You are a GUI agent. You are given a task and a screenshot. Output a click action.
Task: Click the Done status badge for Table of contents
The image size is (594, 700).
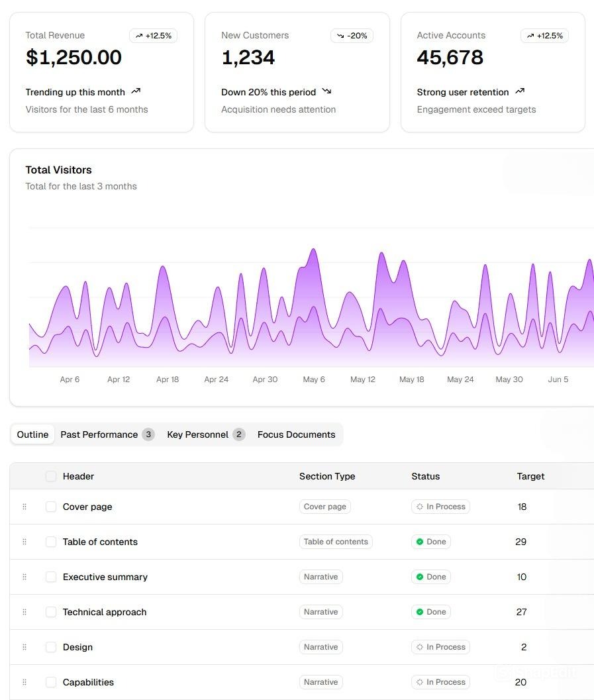coord(430,542)
